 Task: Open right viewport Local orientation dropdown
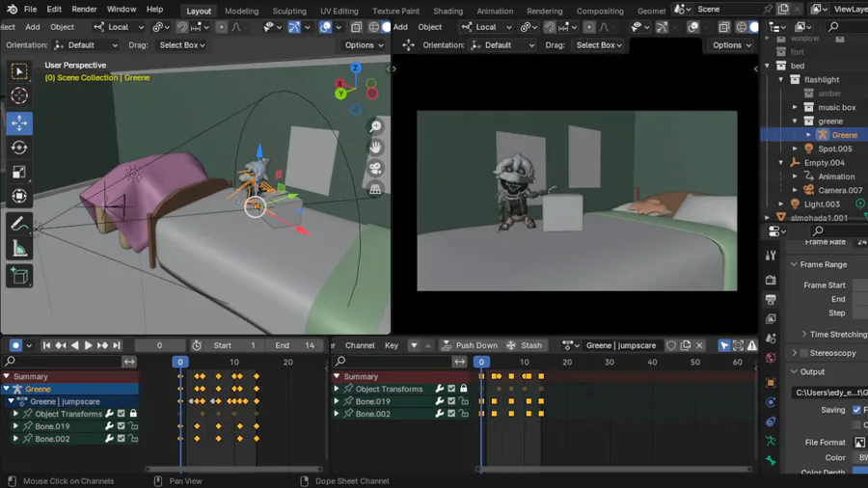[x=487, y=27]
